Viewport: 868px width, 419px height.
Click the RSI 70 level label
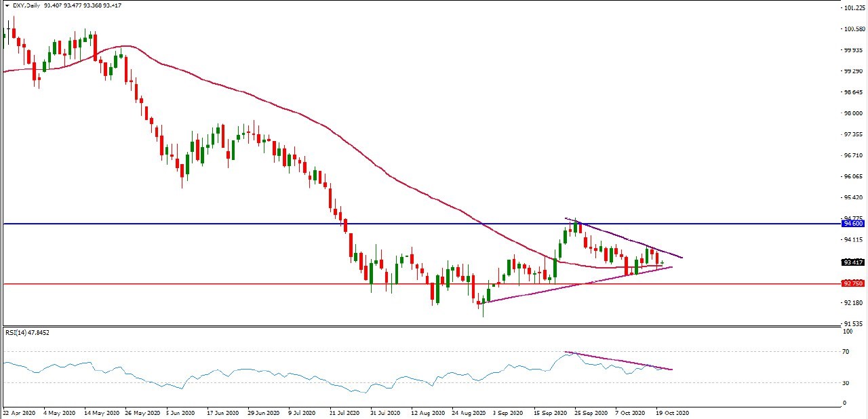844,352
